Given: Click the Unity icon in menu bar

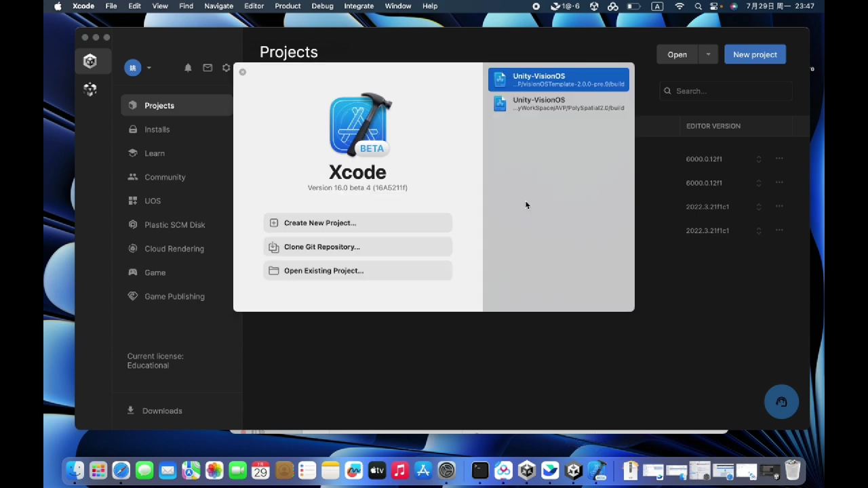Looking at the screenshot, I should click(594, 6).
